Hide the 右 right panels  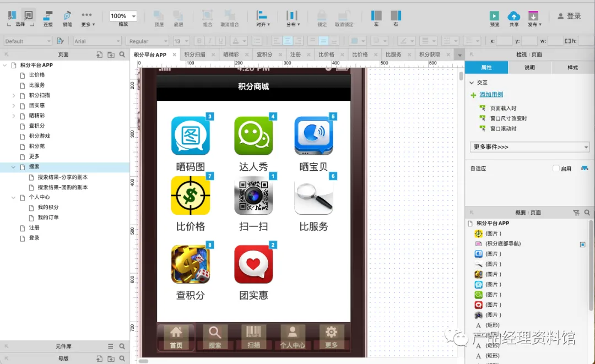[396, 18]
